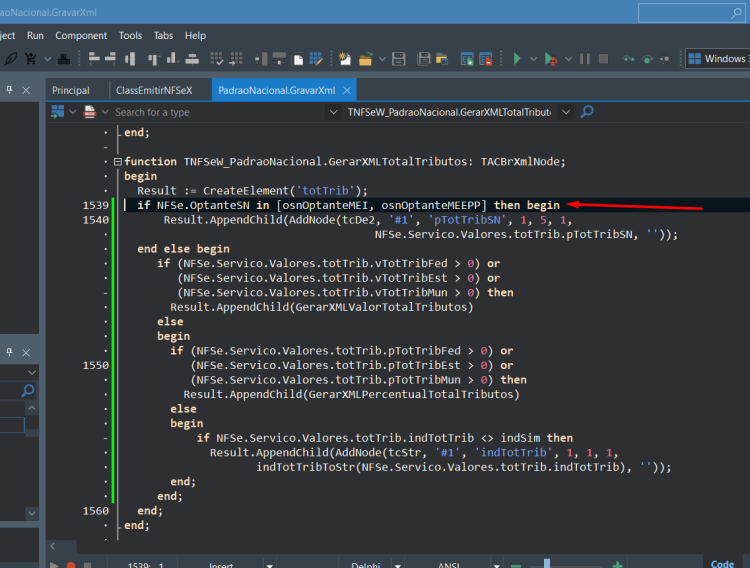The width and height of the screenshot is (750, 568).
Task: Open dropdown beside editor navigation icon
Action: [73, 112]
